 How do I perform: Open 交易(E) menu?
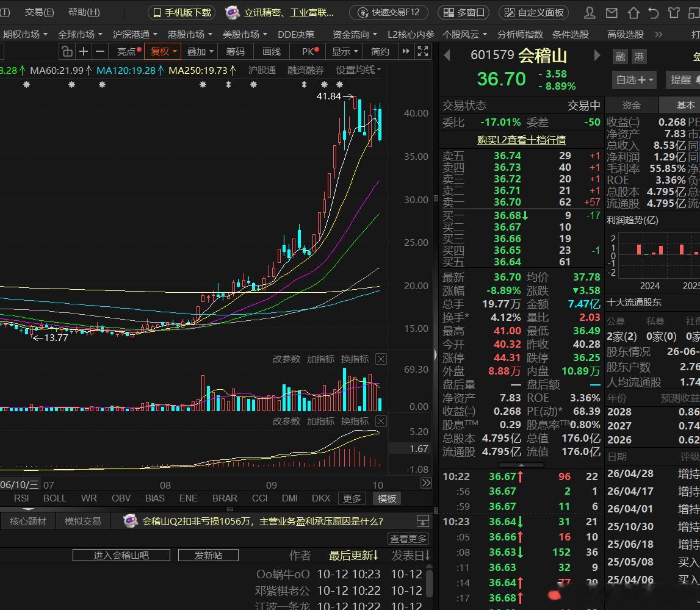coord(39,12)
